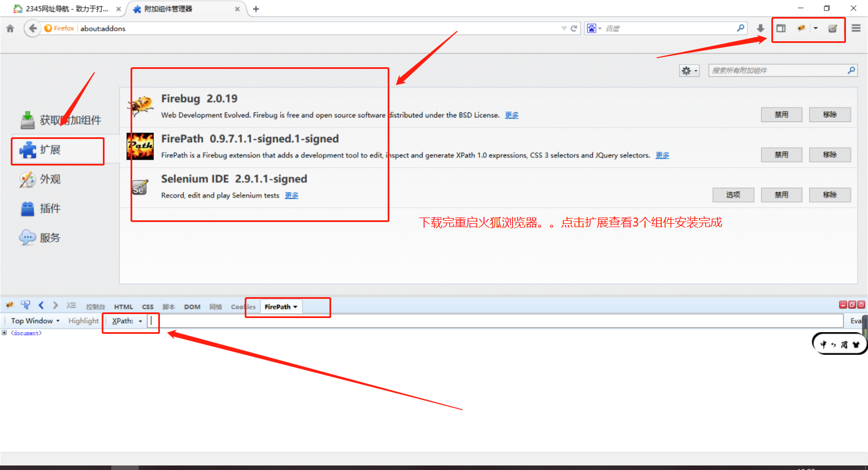Image resolution: width=868 pixels, height=470 pixels.
Task: Close the add-ons manager tab
Action: click(237, 9)
